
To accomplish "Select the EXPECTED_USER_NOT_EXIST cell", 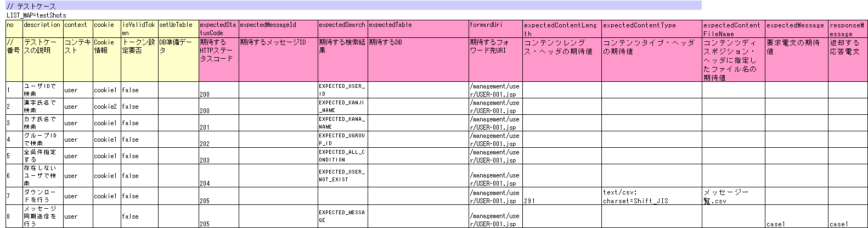I will (342, 176).
